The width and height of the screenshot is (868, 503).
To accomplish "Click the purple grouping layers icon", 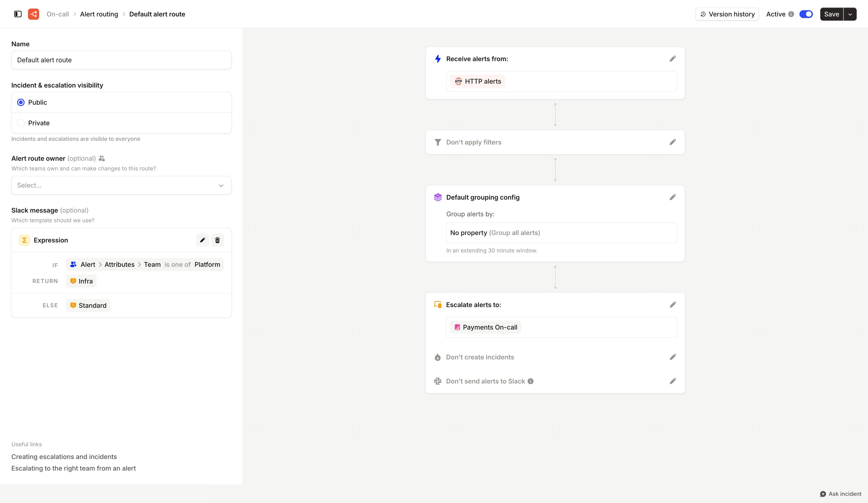I will (x=438, y=197).
